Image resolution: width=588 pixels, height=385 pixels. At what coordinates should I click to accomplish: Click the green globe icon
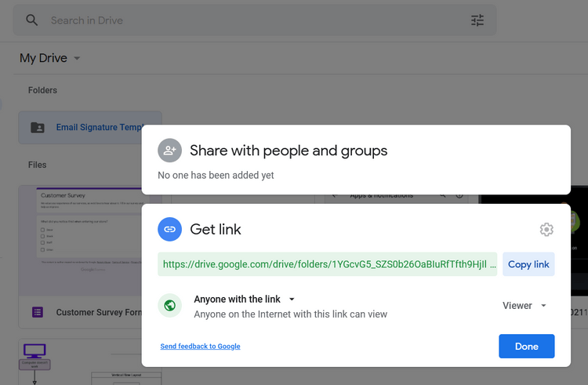point(169,306)
